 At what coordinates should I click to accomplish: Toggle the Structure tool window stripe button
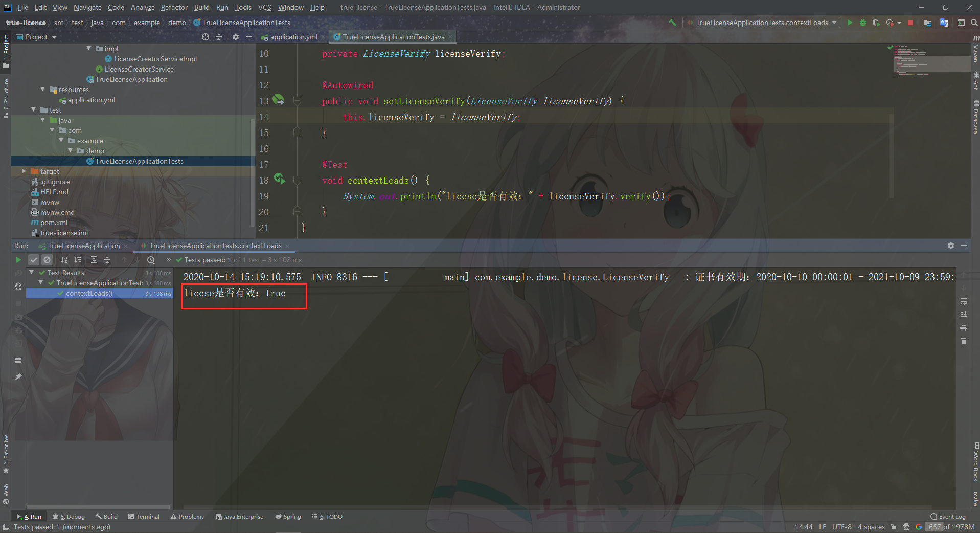click(x=6, y=98)
